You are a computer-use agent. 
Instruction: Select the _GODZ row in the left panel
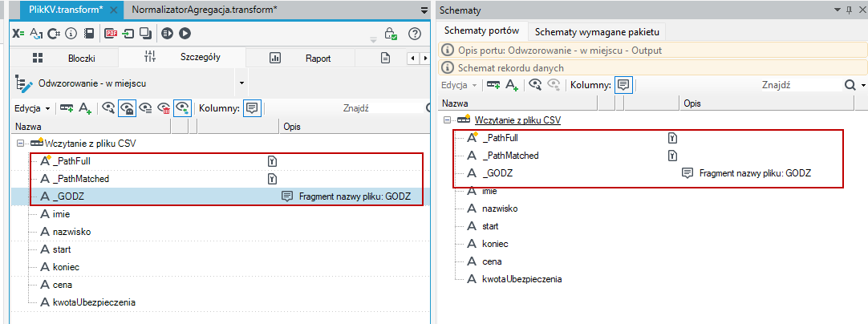point(221,196)
